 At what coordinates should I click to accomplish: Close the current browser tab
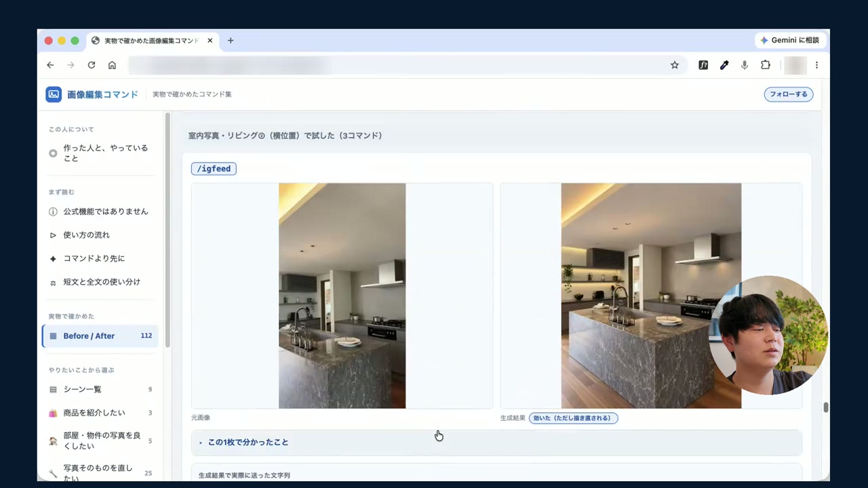click(210, 41)
